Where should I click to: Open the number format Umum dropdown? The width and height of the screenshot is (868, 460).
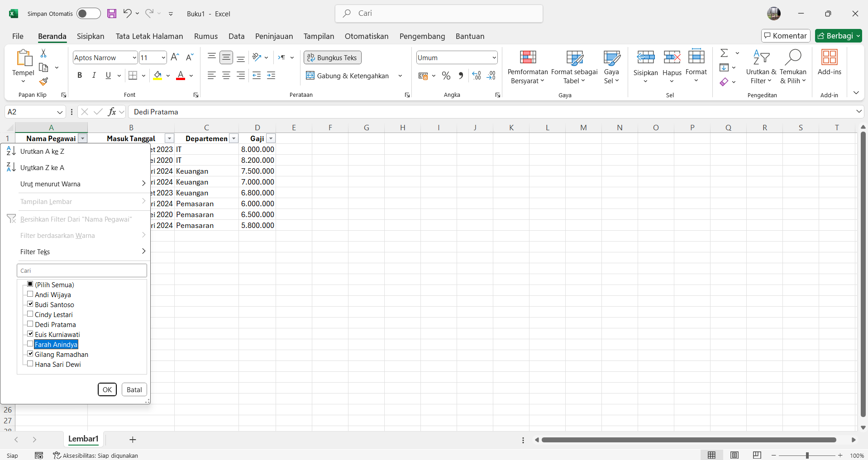pyautogui.click(x=494, y=57)
